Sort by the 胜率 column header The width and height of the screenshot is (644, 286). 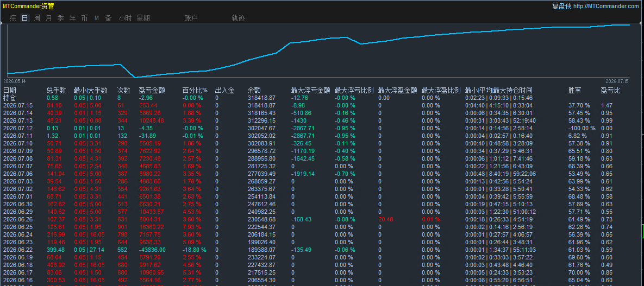(575, 91)
